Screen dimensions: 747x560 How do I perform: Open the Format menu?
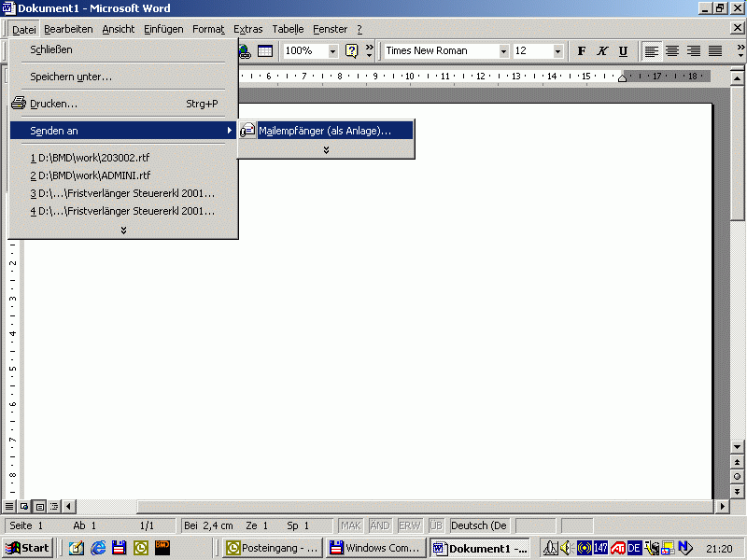point(208,30)
